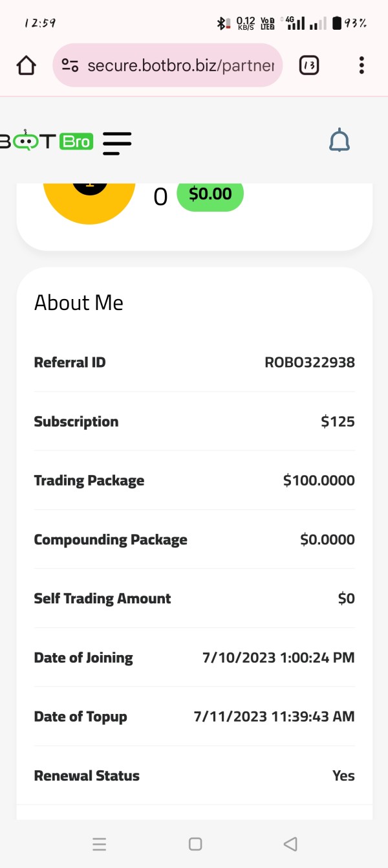This screenshot has height=868, width=388.
Task: Tap the Subscription row
Action: coord(194,422)
